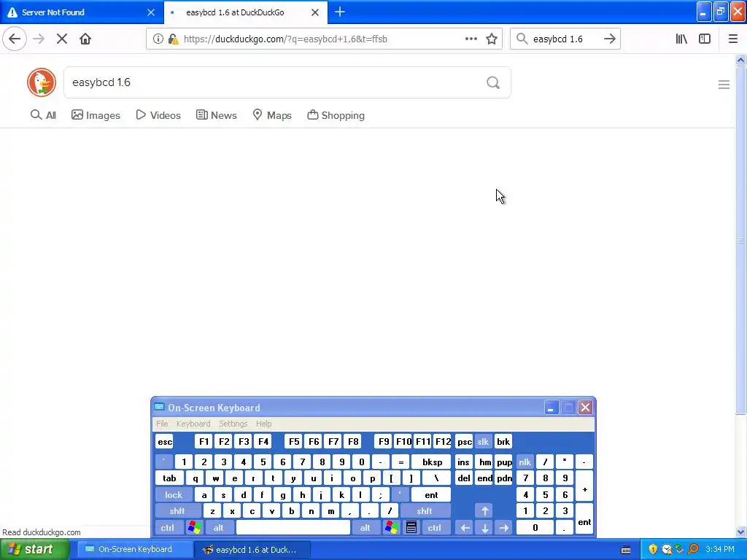
Task: Close the easybcd 1.6 tab
Action: [x=315, y=12]
